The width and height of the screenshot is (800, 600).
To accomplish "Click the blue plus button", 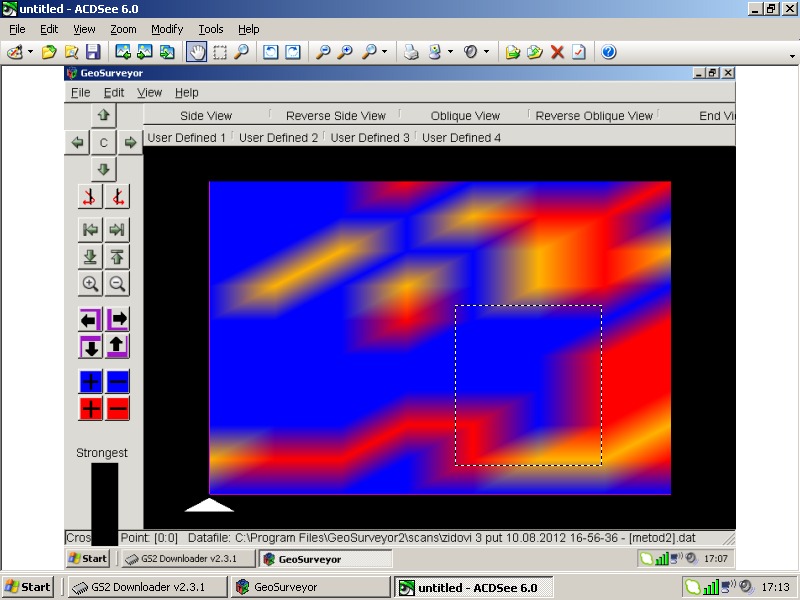I will click(x=91, y=381).
